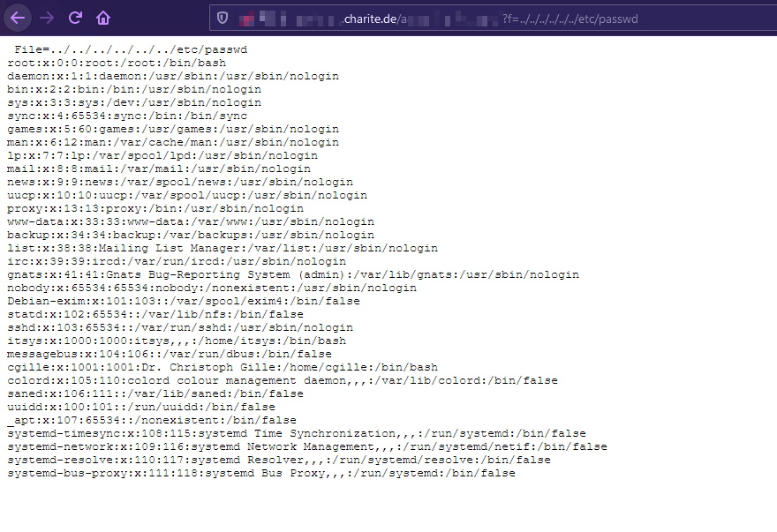Screen dimensions: 777x532
Task: Click the lp:x:7:7 line
Action: (x=162, y=155)
